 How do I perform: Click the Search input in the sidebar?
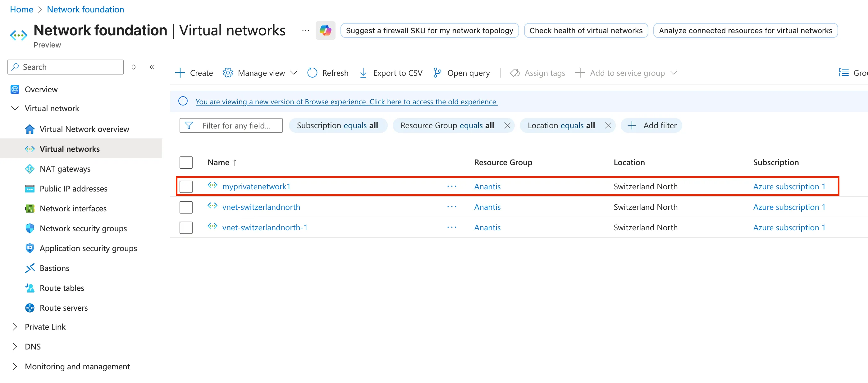[65, 67]
